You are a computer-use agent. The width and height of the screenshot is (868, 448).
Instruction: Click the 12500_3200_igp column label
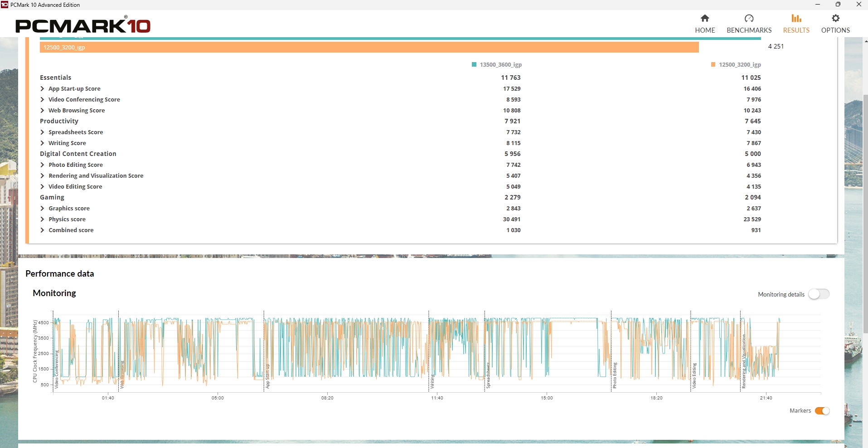pyautogui.click(x=740, y=65)
